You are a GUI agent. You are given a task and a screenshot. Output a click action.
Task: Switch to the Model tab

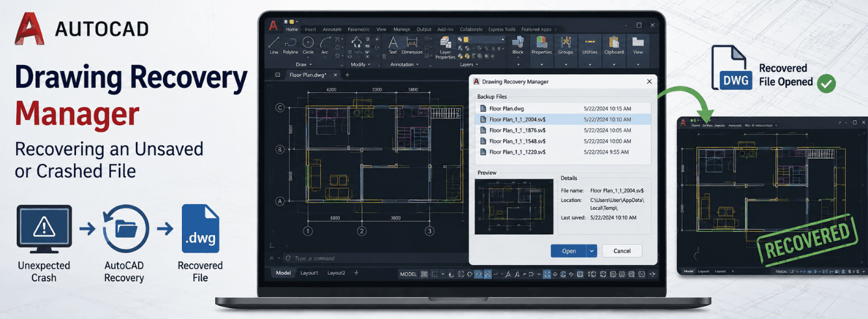283,274
